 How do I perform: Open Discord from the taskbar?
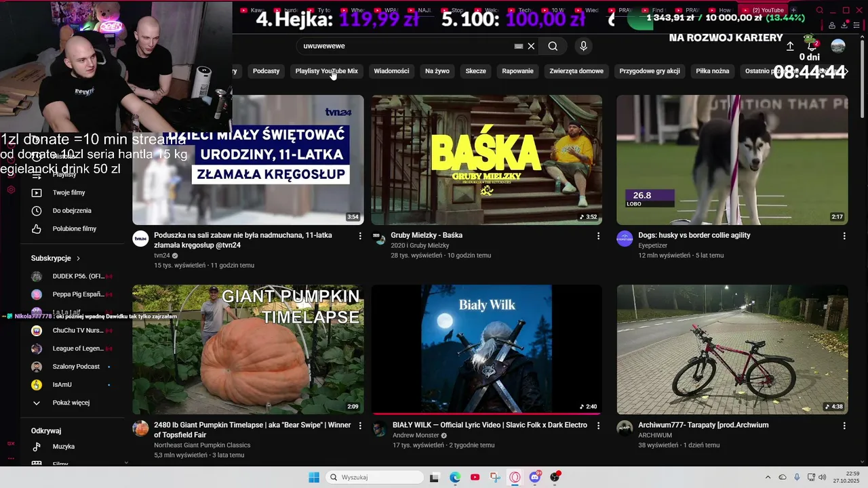[535, 477]
